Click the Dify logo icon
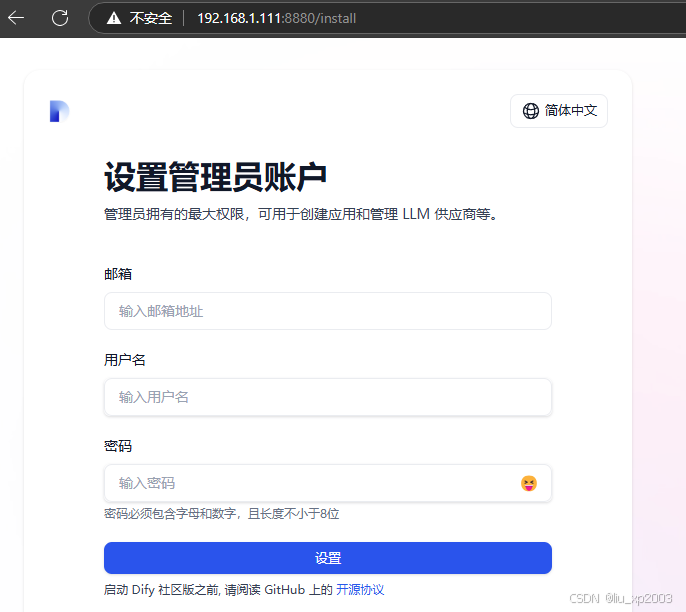 point(60,112)
